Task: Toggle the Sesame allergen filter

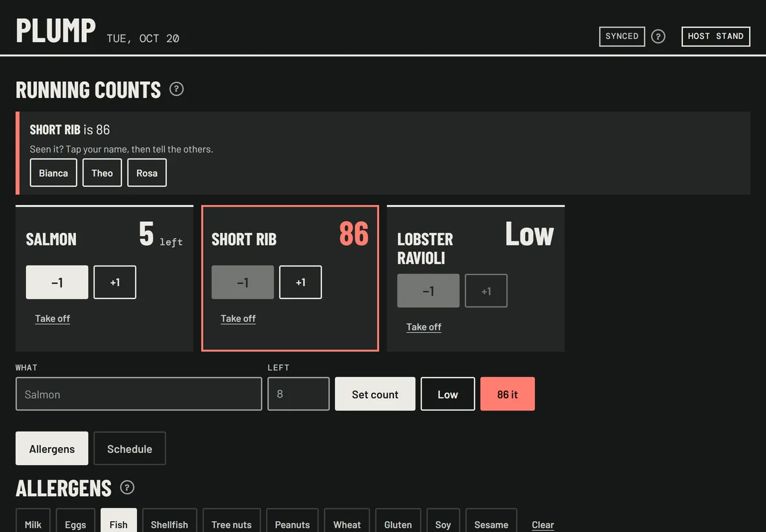Action: [x=491, y=520]
